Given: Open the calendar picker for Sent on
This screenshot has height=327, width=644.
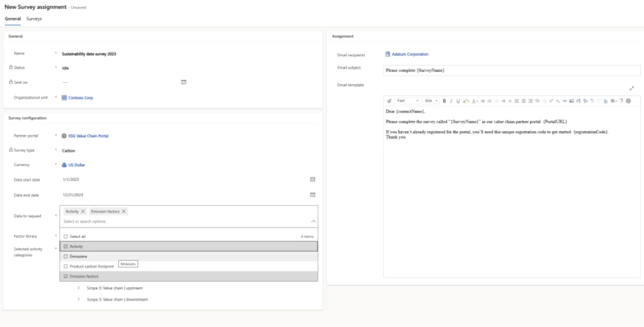Looking at the screenshot, I should pos(184,82).
